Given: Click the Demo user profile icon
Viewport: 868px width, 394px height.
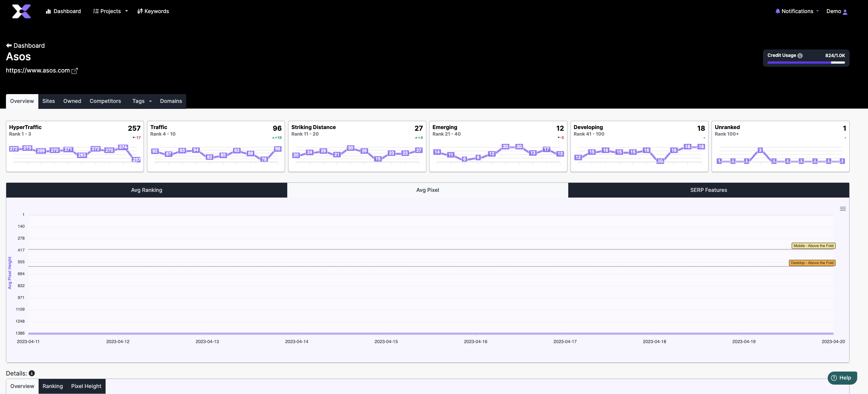Looking at the screenshot, I should [845, 12].
